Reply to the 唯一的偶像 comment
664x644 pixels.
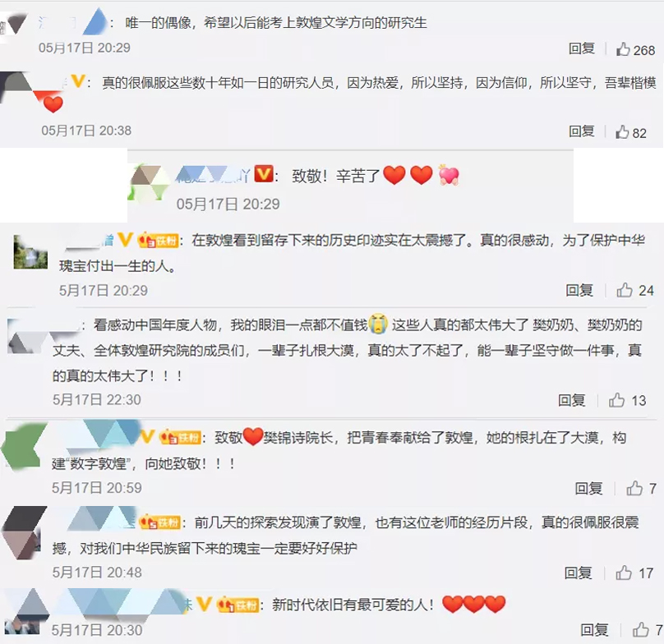pyautogui.click(x=582, y=48)
